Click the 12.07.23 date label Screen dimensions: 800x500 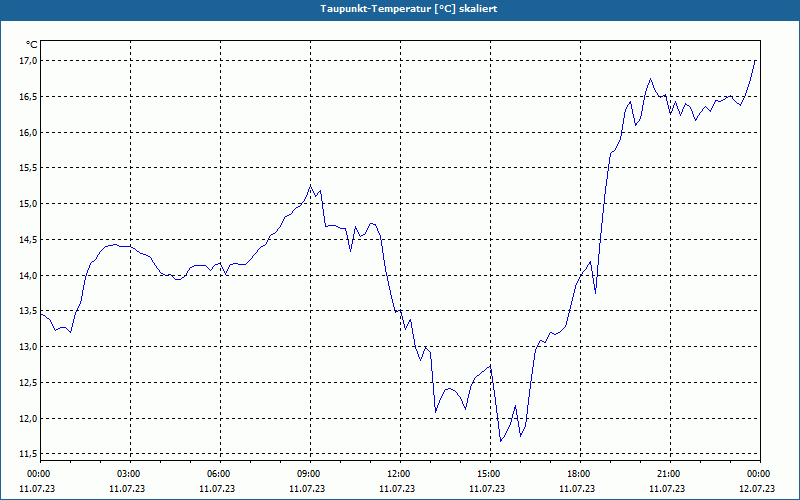tap(757, 489)
